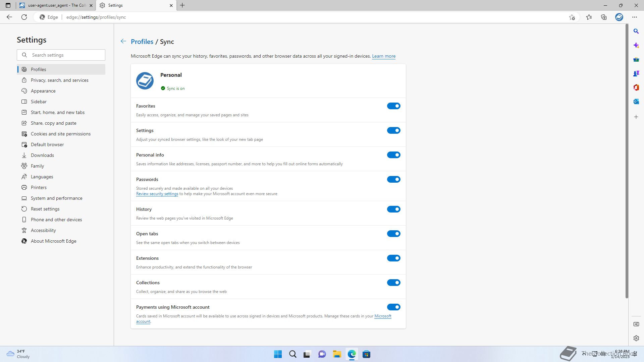644x362 pixels.
Task: Open the sidebar Search icon
Action: coord(636,31)
